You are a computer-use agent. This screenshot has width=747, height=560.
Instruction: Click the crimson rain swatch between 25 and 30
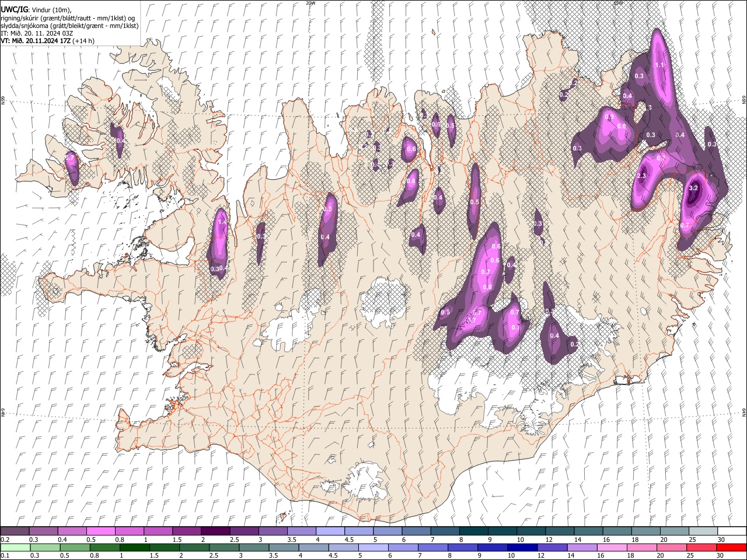click(x=701, y=547)
